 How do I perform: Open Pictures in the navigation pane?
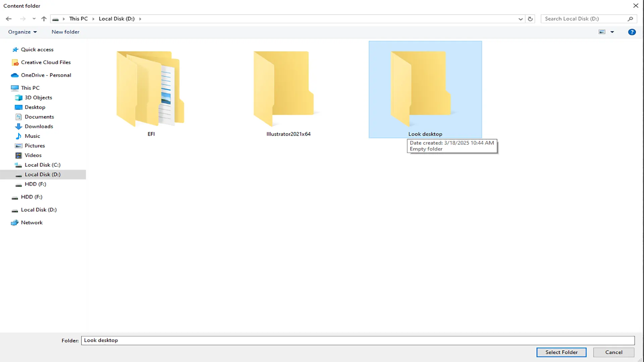point(35,146)
